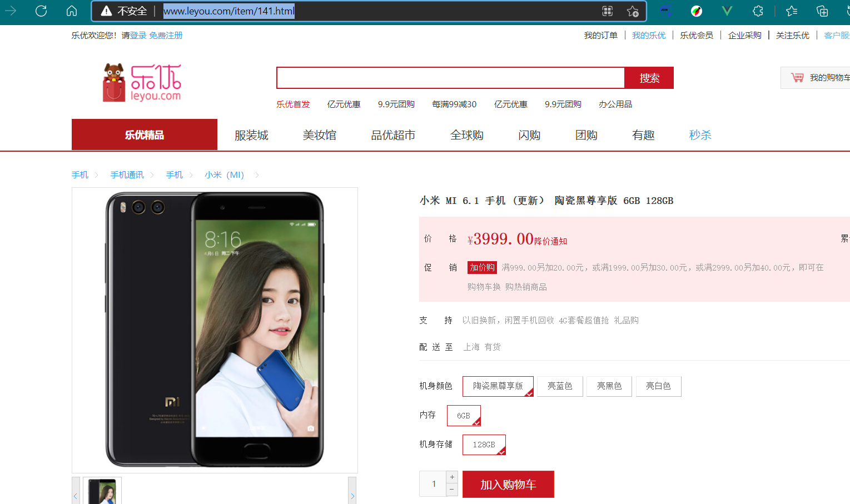Open 企业采购 link
The height and width of the screenshot is (504, 850).
pyautogui.click(x=745, y=36)
